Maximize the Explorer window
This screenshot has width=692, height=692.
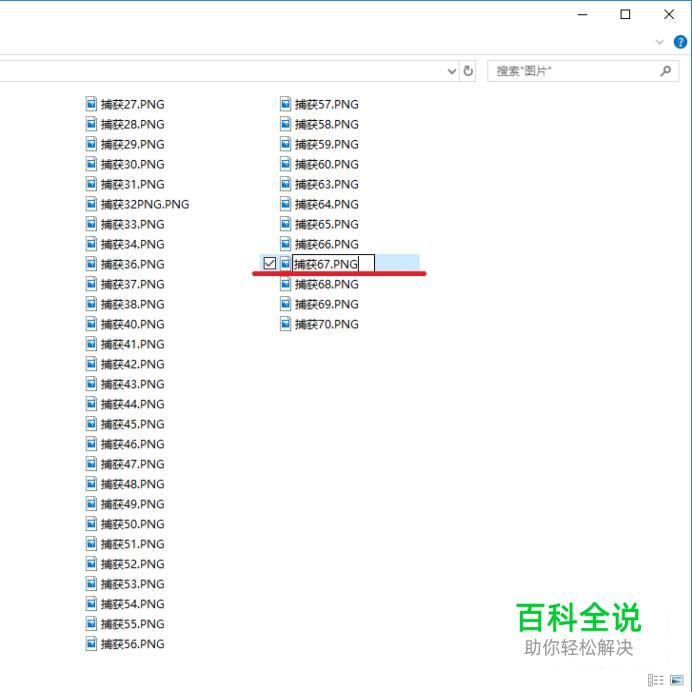point(625,15)
